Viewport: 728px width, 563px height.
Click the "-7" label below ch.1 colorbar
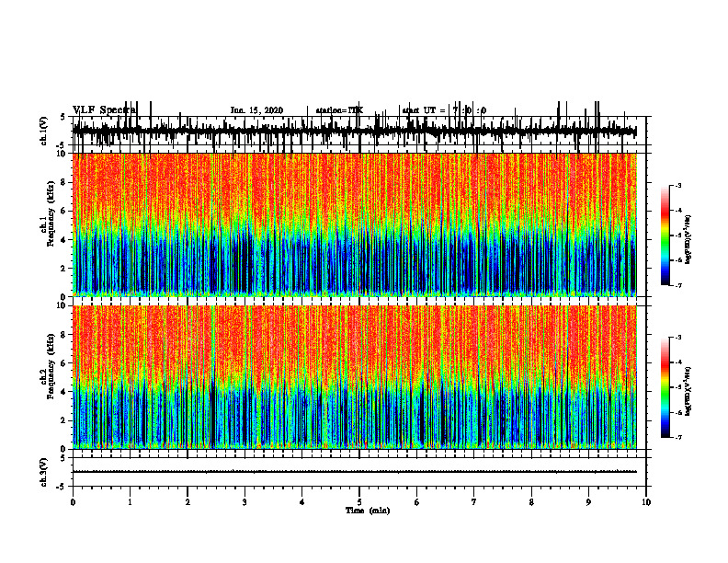tap(678, 285)
